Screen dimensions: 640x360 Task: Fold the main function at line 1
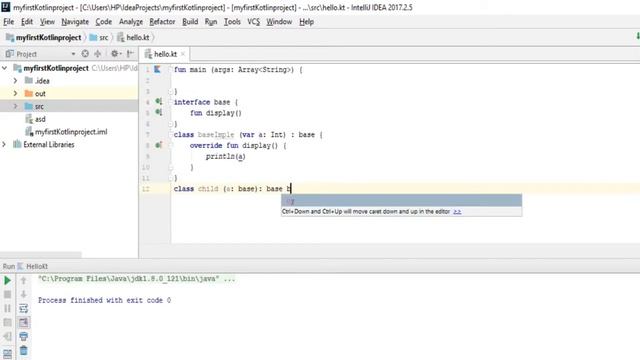(171, 69)
